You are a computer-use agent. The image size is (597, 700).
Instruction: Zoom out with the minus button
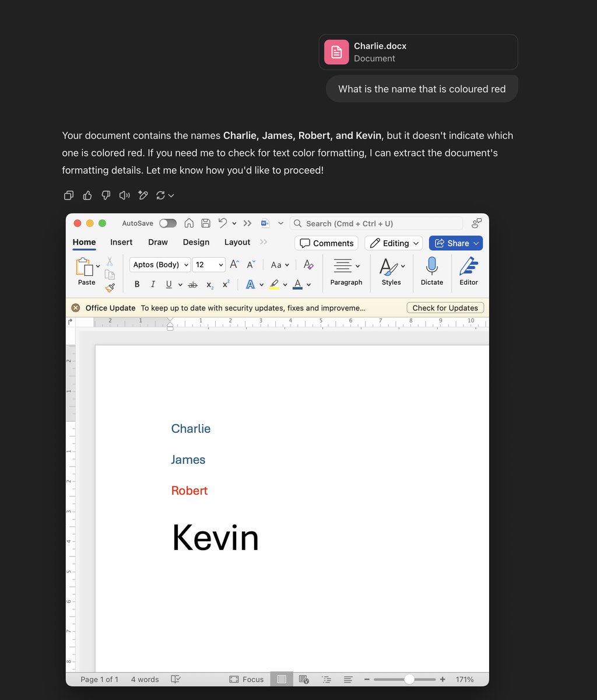[367, 679]
